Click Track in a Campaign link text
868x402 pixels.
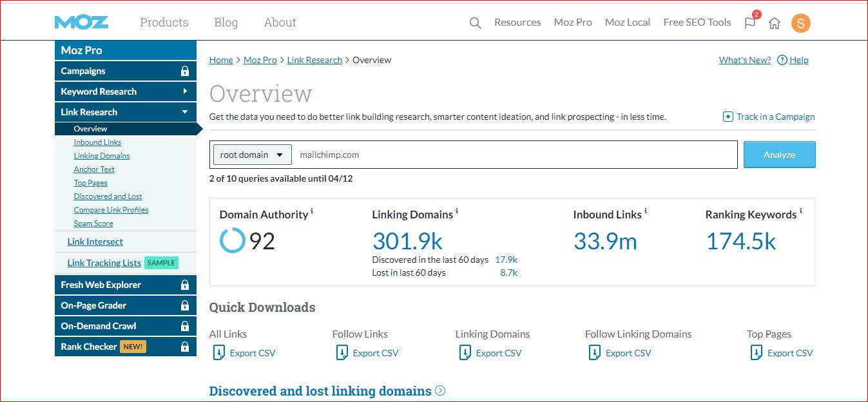tap(776, 117)
